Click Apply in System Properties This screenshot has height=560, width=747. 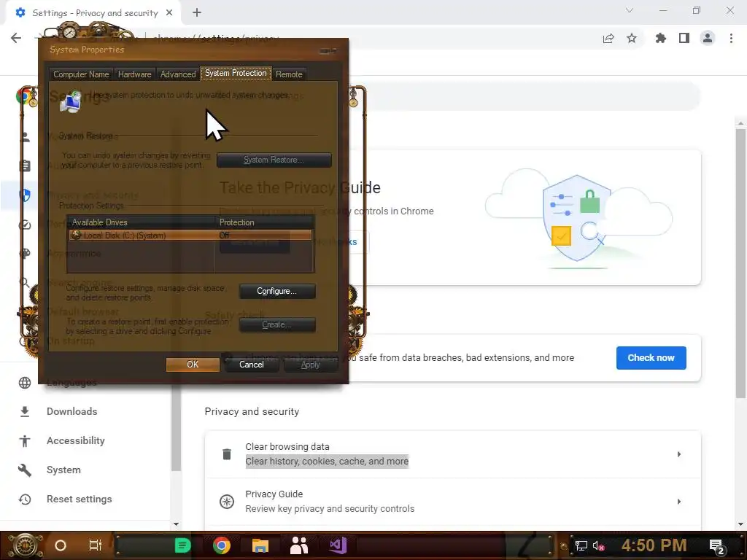310,365
